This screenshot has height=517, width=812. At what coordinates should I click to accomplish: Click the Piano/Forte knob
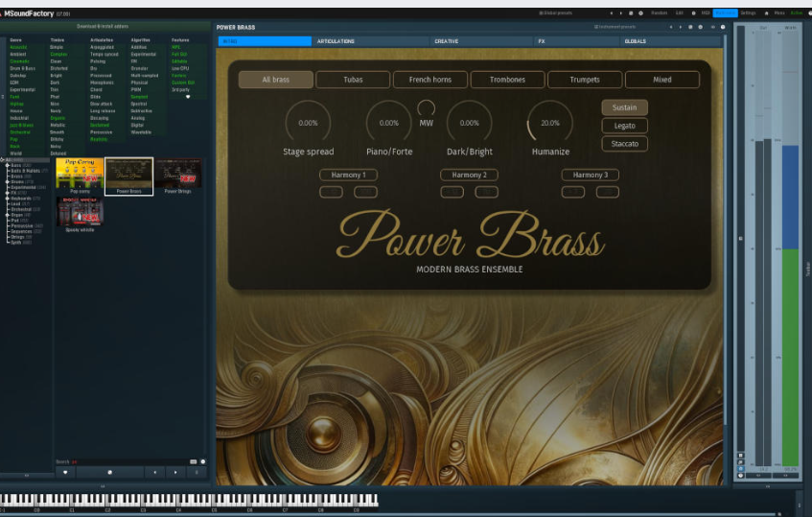(x=389, y=123)
